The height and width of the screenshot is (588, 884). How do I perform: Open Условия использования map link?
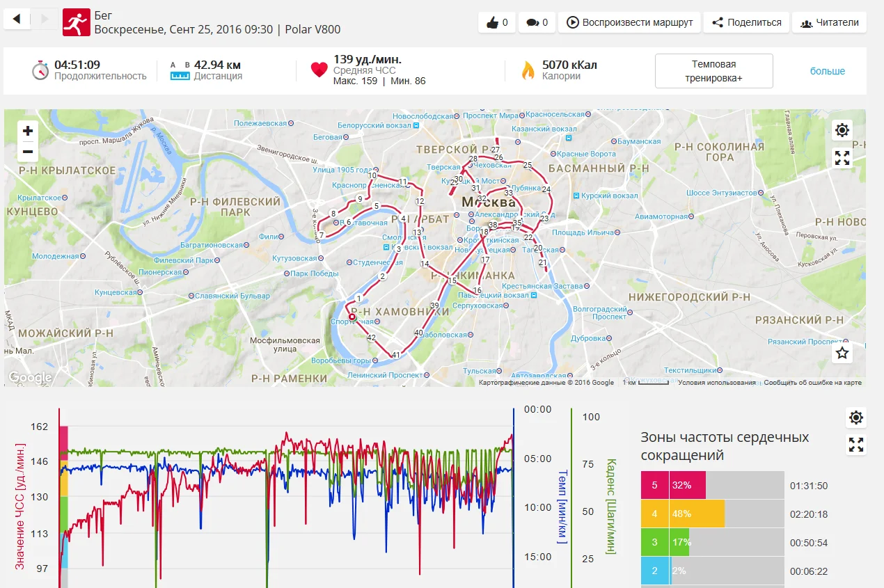point(717,383)
